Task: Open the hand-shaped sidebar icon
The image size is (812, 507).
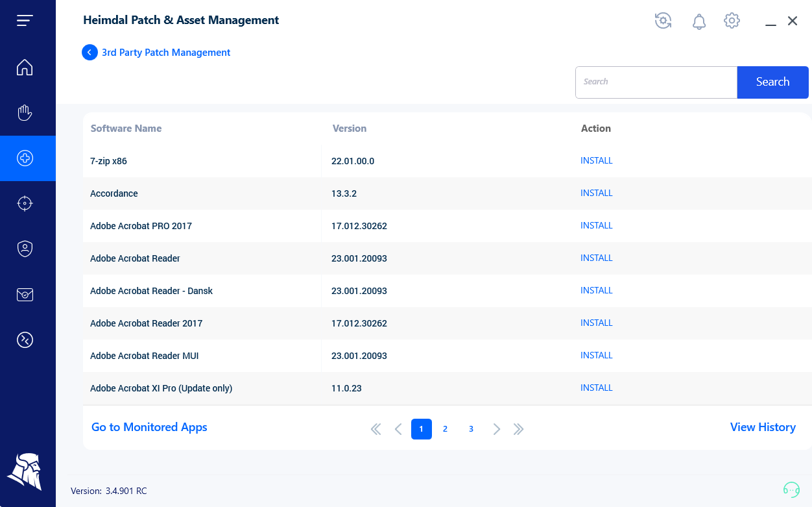Action: 25,113
